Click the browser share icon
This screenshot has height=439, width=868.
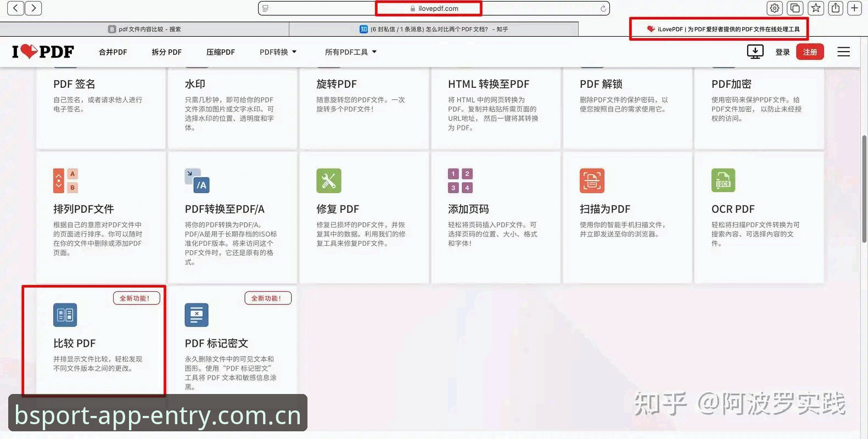pyautogui.click(x=835, y=8)
